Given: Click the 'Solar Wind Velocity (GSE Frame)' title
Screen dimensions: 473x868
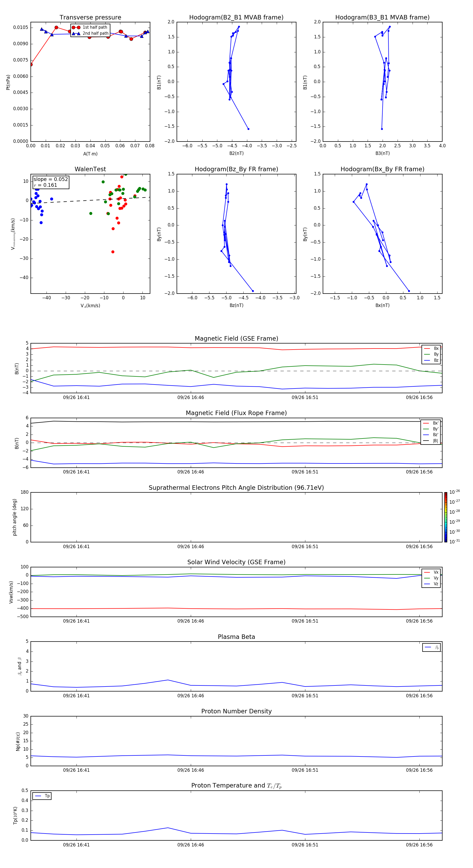Looking at the screenshot, I should point(236,562).
